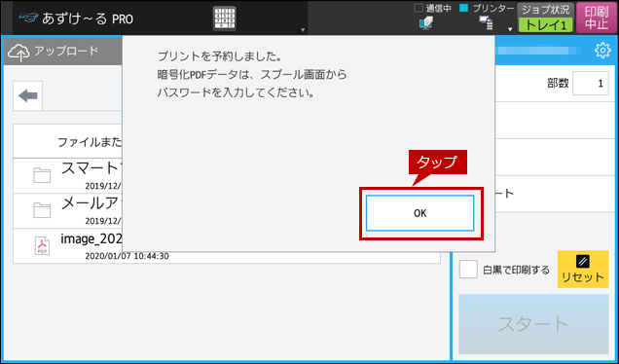Click the あずけ～る PRO logo icon

pyautogui.click(x=28, y=18)
